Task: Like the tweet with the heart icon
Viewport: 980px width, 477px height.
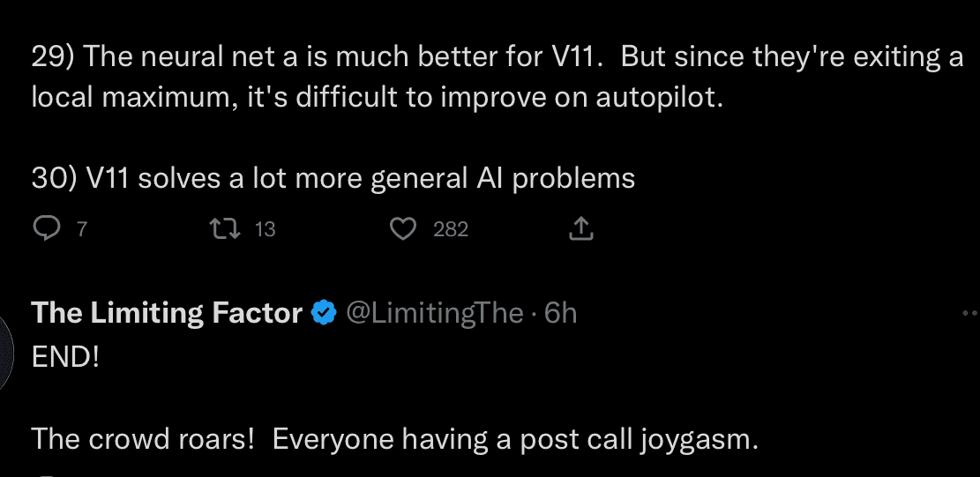Action: 403,229
